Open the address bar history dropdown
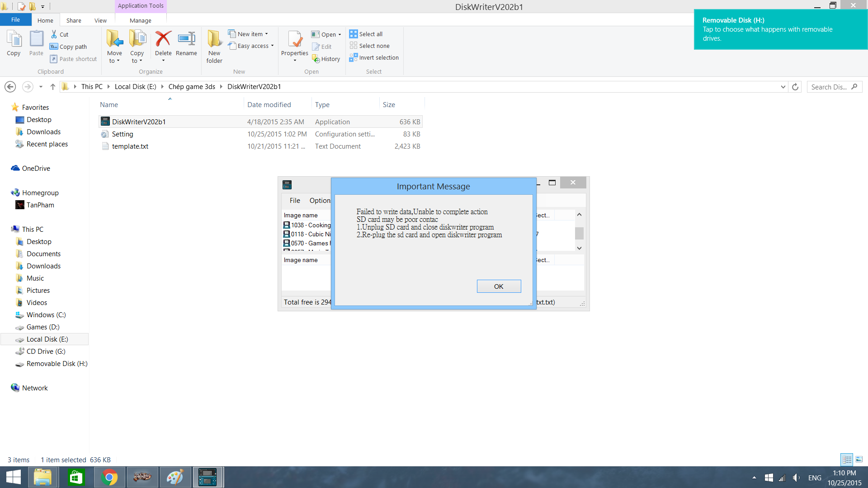Screen dimensions: 868x488 click(x=783, y=87)
